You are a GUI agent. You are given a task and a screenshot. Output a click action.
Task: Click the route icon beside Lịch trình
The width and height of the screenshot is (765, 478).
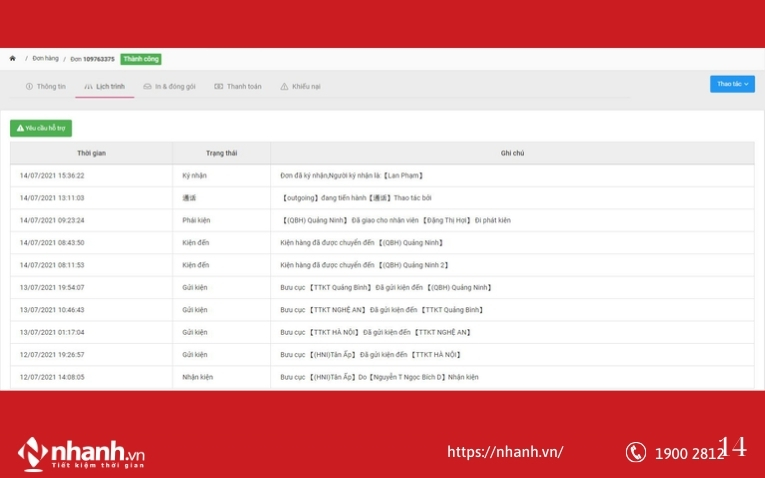coord(88,87)
